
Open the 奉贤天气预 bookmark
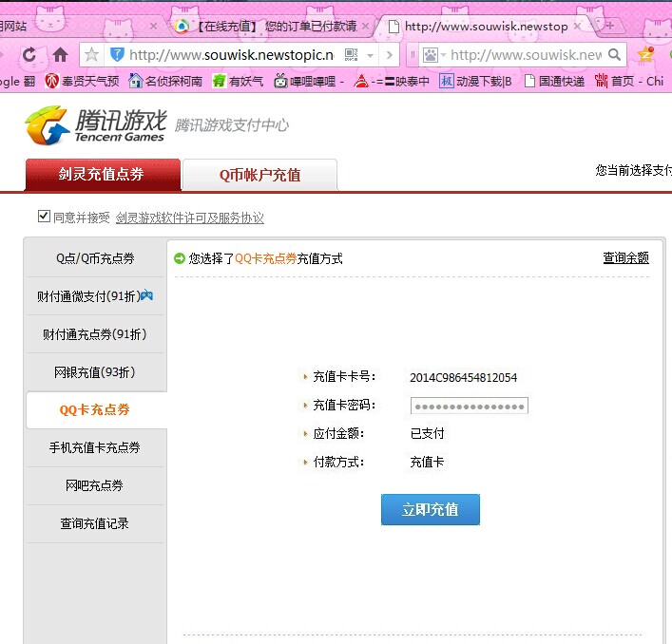pos(82,81)
